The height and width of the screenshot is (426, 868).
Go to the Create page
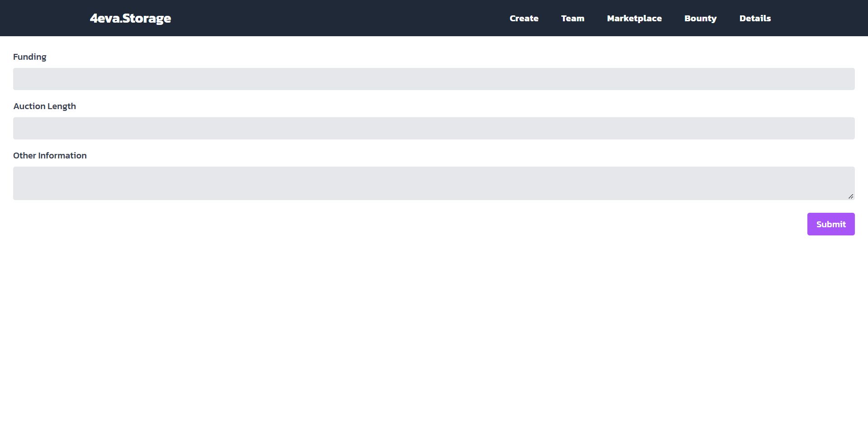click(x=524, y=19)
